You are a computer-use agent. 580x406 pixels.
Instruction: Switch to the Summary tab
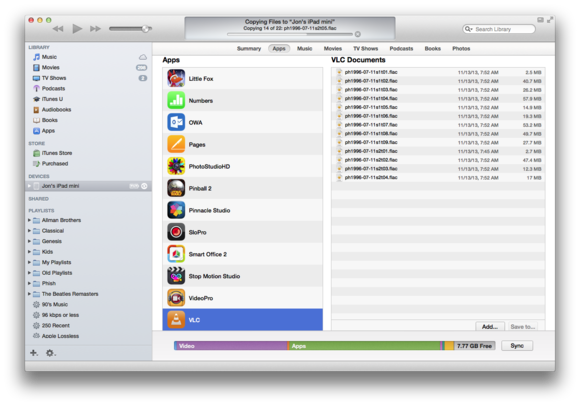(x=249, y=48)
